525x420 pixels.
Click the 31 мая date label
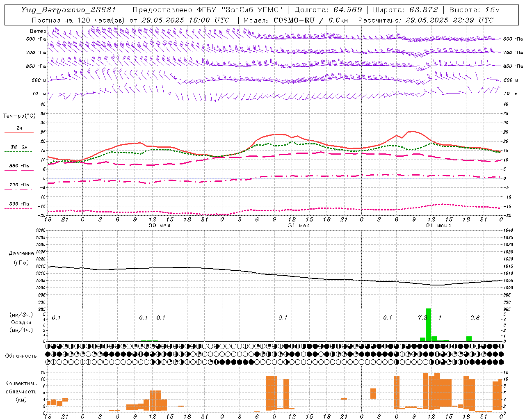tap(299, 226)
